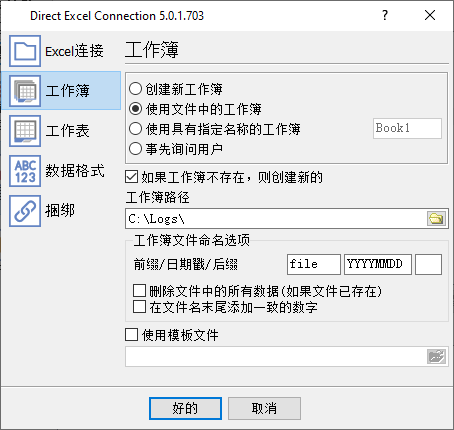The width and height of the screenshot is (454, 430).
Task: Click the template file path field
Action: 276,356
